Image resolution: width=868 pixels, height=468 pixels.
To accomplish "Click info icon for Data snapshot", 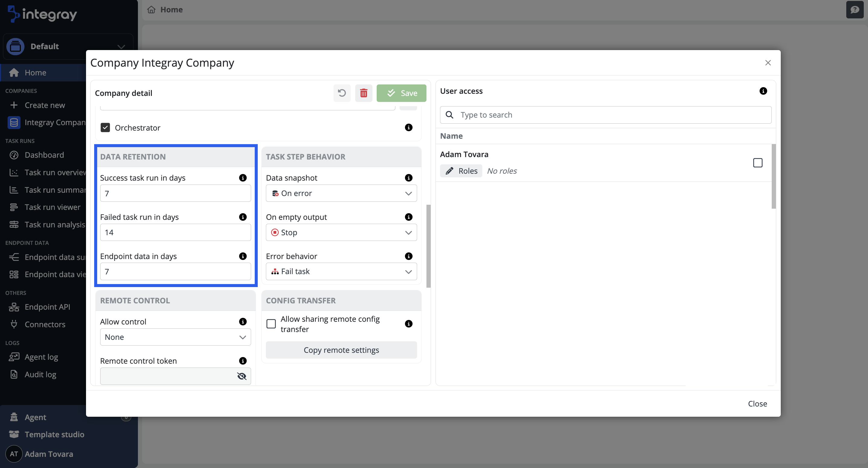I will pyautogui.click(x=408, y=178).
